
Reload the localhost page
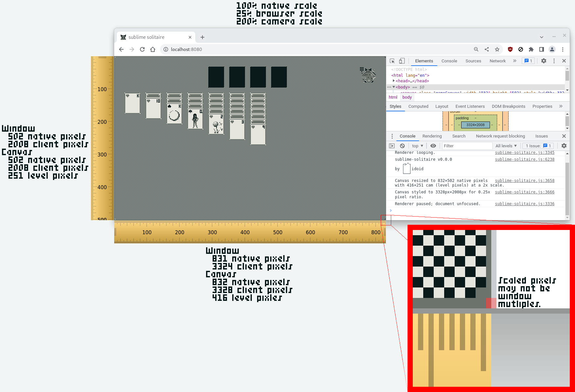[142, 49]
